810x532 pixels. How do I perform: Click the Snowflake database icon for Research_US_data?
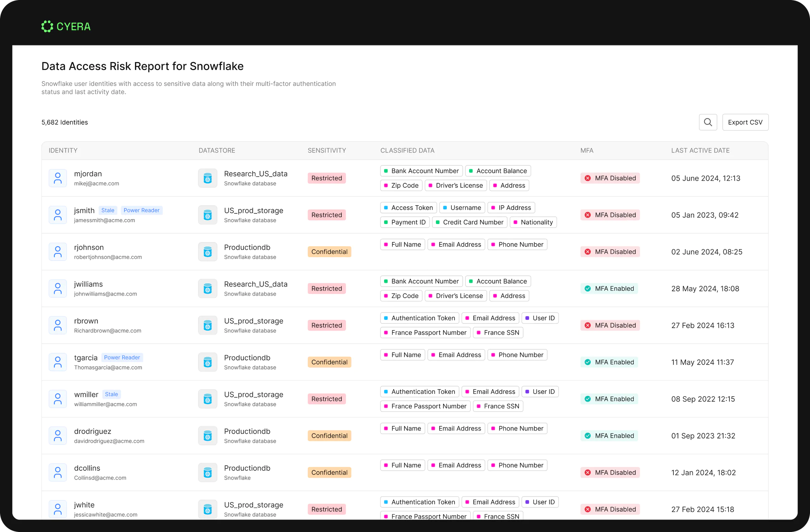coord(208,178)
